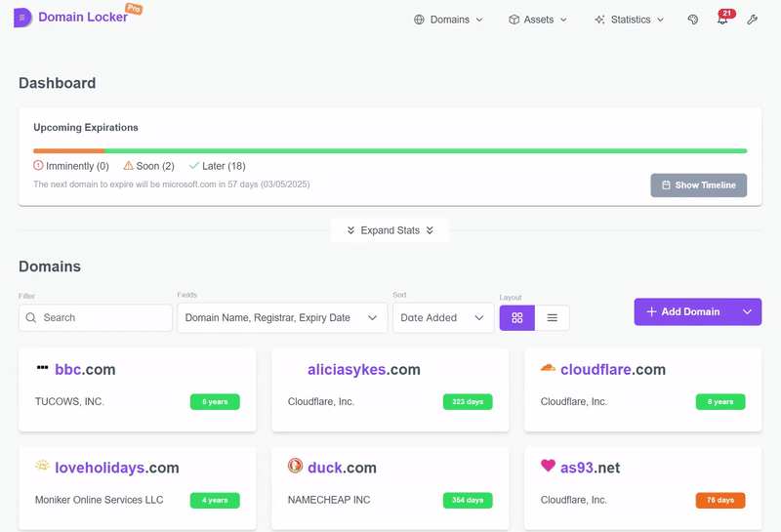Click the loveholidays.com sun favicon
This screenshot has height=532, width=781.
tap(42, 467)
